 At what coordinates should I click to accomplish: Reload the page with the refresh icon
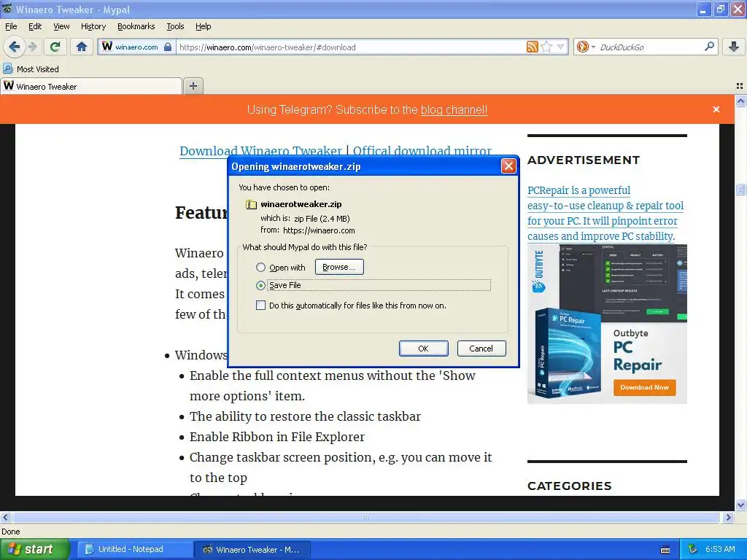[55, 47]
